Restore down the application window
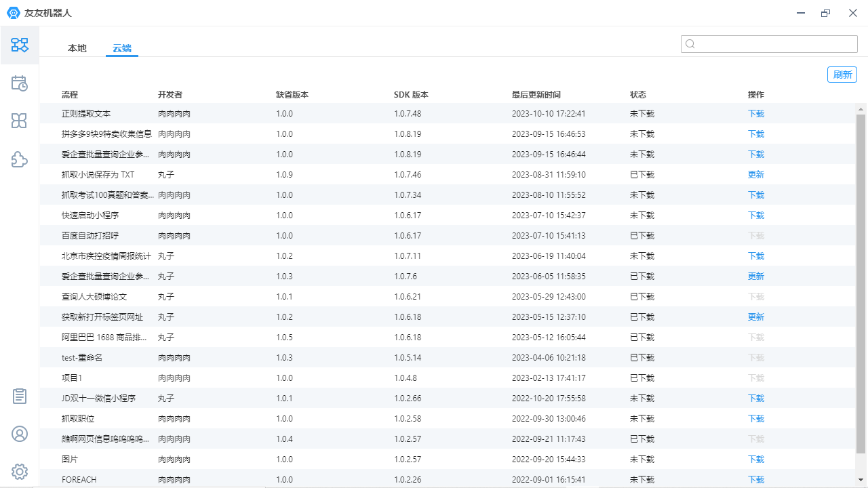The width and height of the screenshot is (868, 488). [x=825, y=13]
